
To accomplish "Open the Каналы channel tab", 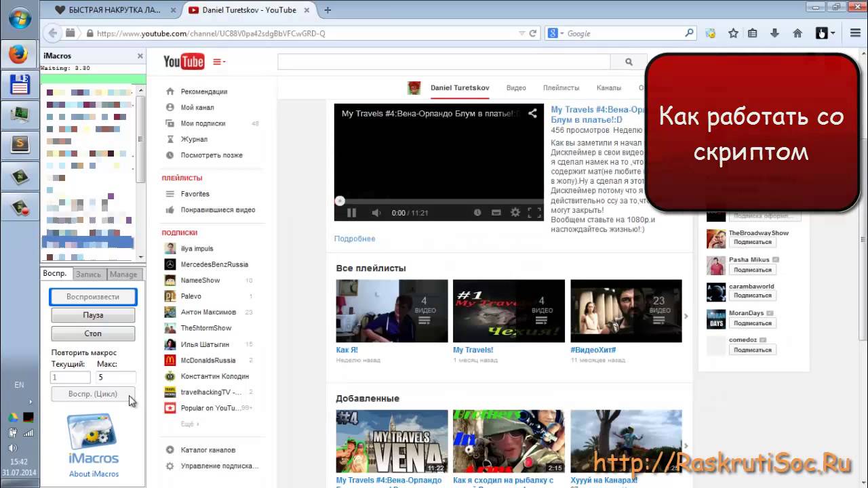I will [x=609, y=88].
